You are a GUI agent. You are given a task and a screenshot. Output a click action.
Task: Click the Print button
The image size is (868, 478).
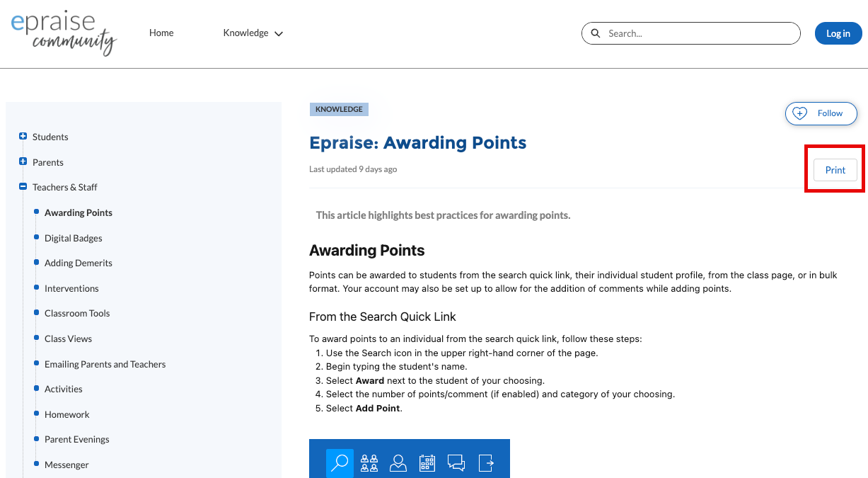(835, 170)
